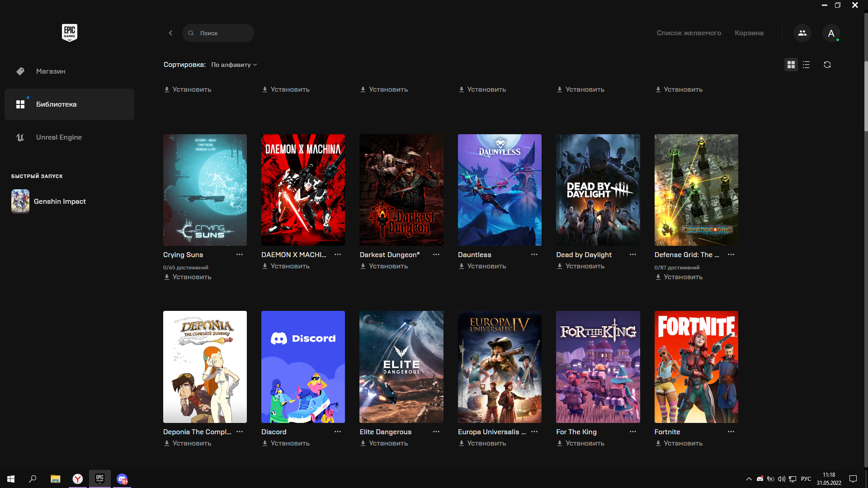Click the Discord cover art
The height and width of the screenshot is (488, 868).
[303, 367]
